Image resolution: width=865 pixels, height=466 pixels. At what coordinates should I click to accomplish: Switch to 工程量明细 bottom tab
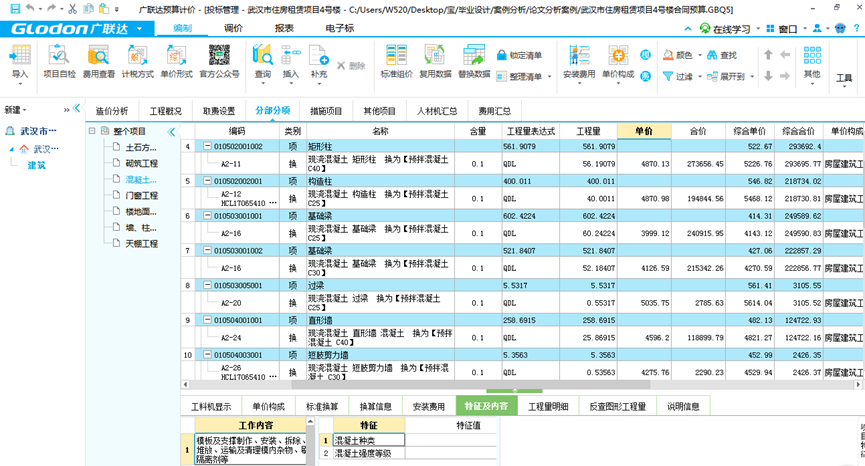547,407
